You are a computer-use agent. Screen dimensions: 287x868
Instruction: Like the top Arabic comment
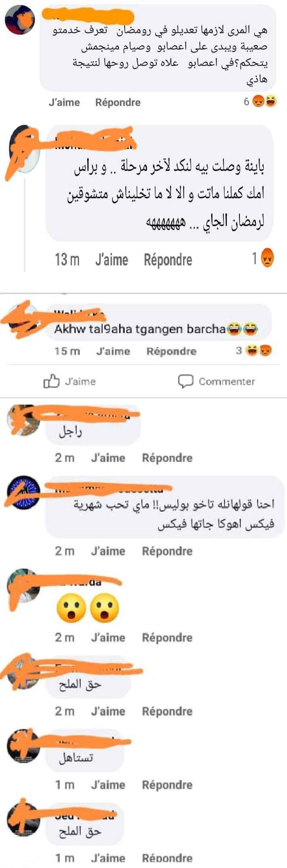pos(64,102)
